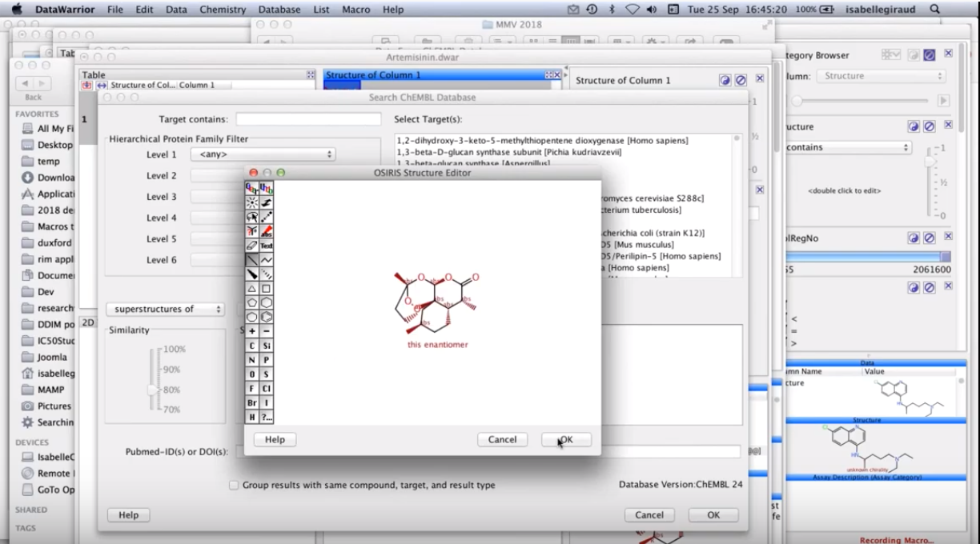Choose the zigzag chain drawing tool

click(x=267, y=260)
